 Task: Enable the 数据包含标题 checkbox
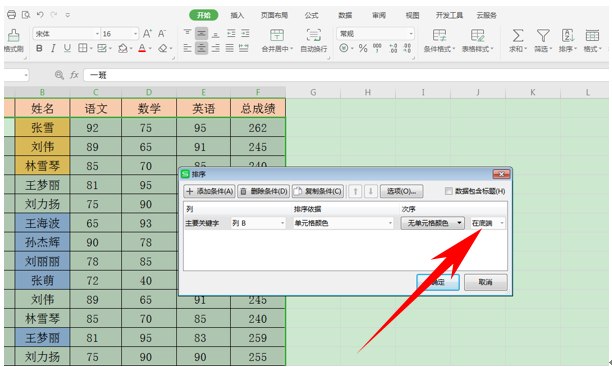coord(449,191)
